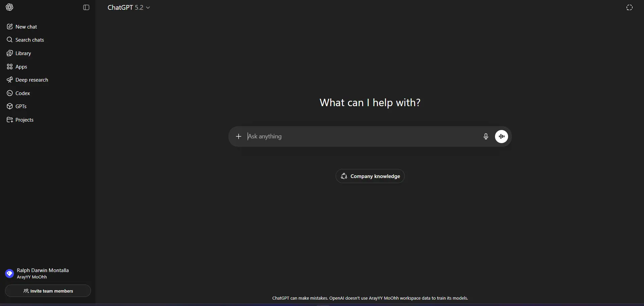Image resolution: width=644 pixels, height=306 pixels.
Task: Click the ChatGPT logo icon
Action: click(9, 7)
